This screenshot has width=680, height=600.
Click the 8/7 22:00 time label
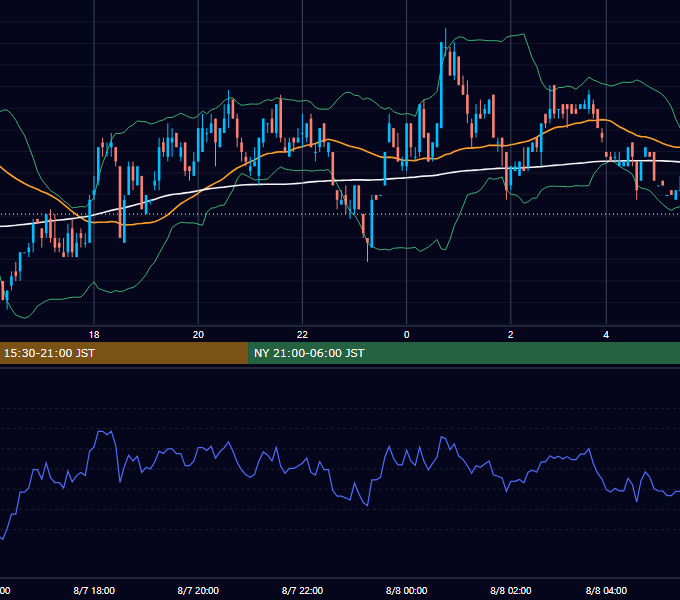click(302, 590)
